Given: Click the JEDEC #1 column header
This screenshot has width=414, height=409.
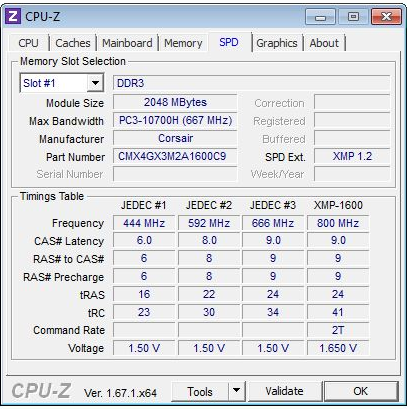Looking at the screenshot, I should coord(144,205).
